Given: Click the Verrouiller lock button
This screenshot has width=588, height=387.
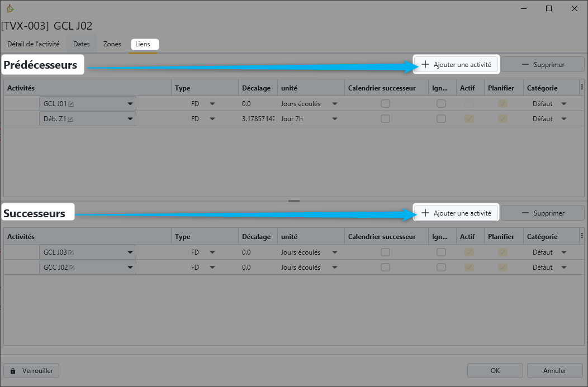Looking at the screenshot, I should (x=31, y=370).
